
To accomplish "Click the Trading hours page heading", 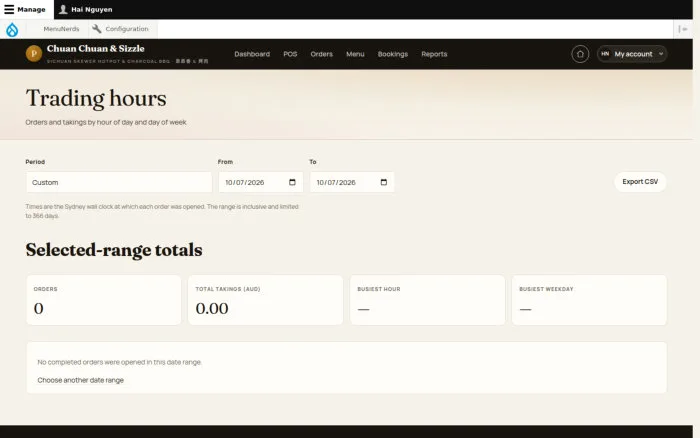I will [96, 98].
